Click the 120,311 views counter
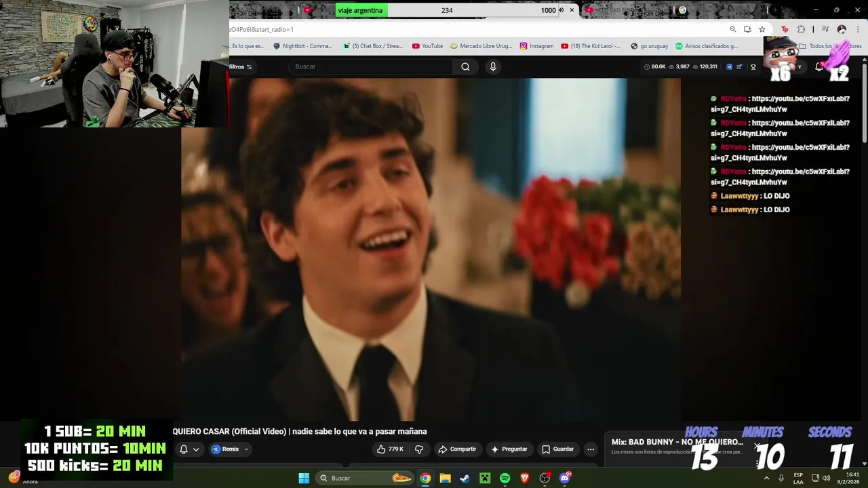The width and height of the screenshot is (868, 488). coord(705,66)
